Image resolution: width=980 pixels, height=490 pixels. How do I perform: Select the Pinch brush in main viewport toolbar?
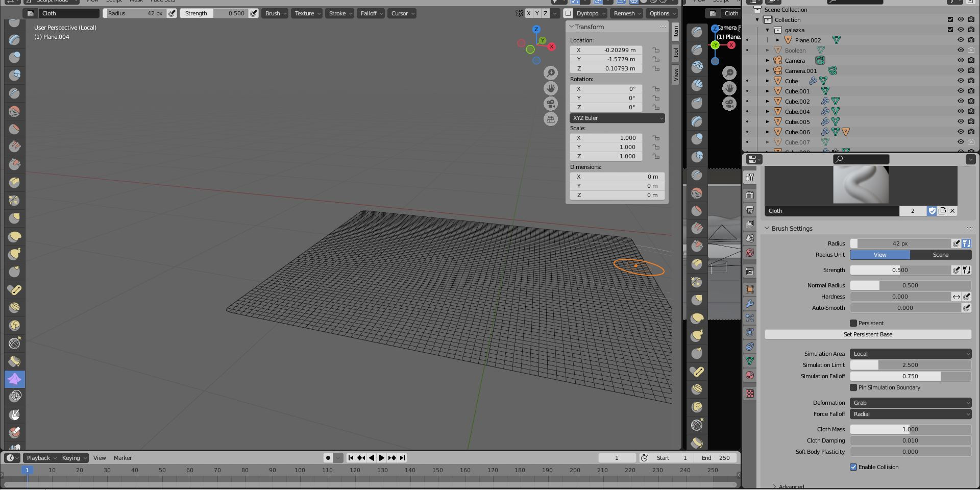[x=15, y=201]
